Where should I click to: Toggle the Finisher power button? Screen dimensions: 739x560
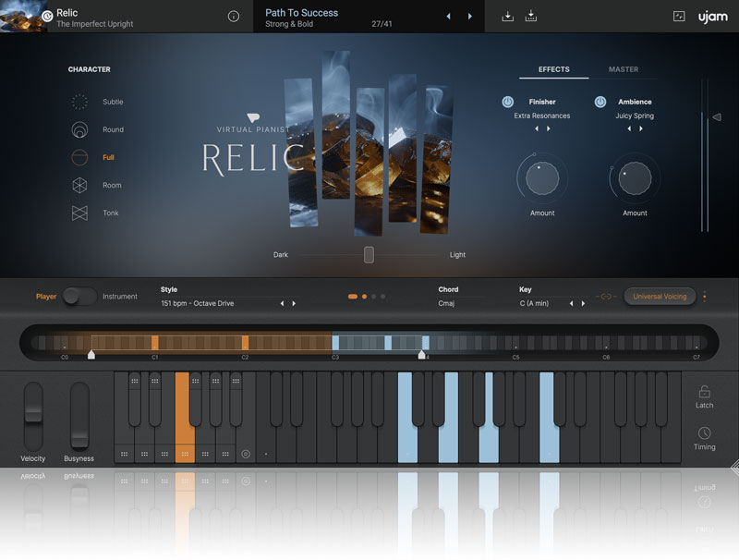tap(508, 102)
